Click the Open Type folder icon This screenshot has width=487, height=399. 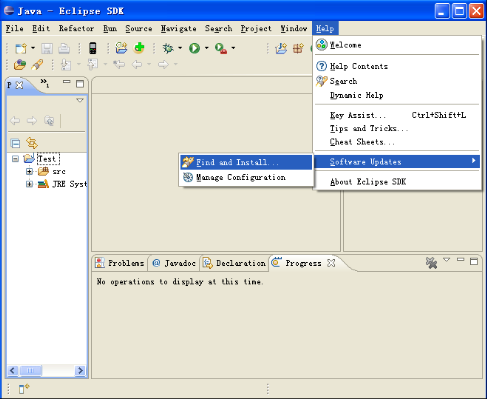(x=20, y=64)
